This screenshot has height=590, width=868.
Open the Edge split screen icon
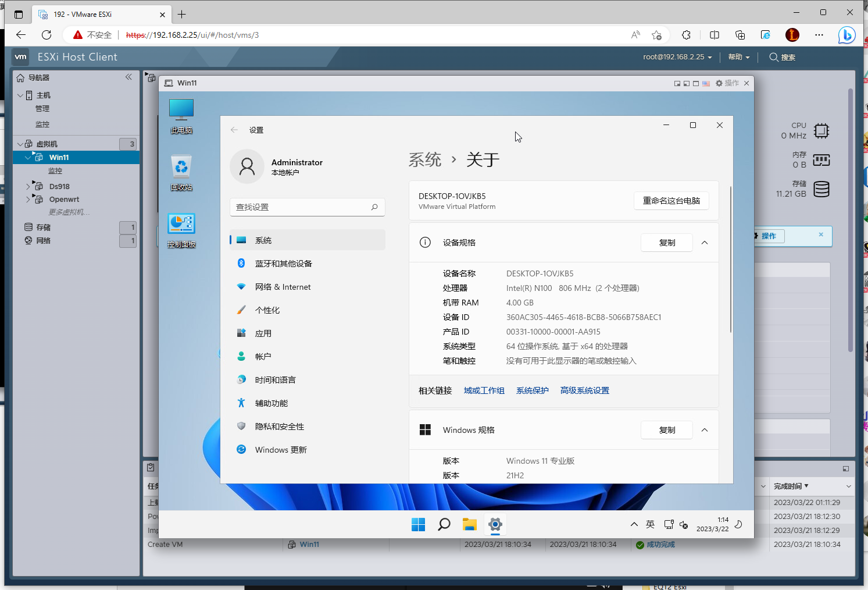[x=715, y=35]
